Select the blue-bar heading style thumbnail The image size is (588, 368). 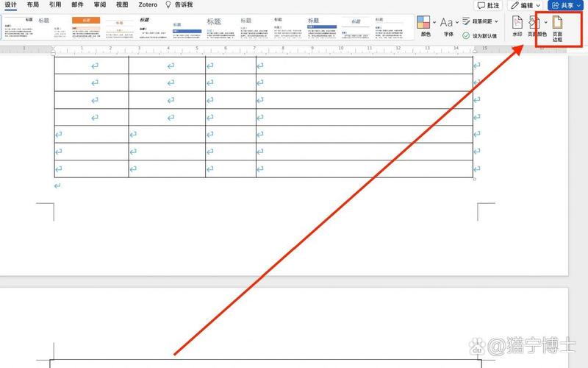click(187, 31)
